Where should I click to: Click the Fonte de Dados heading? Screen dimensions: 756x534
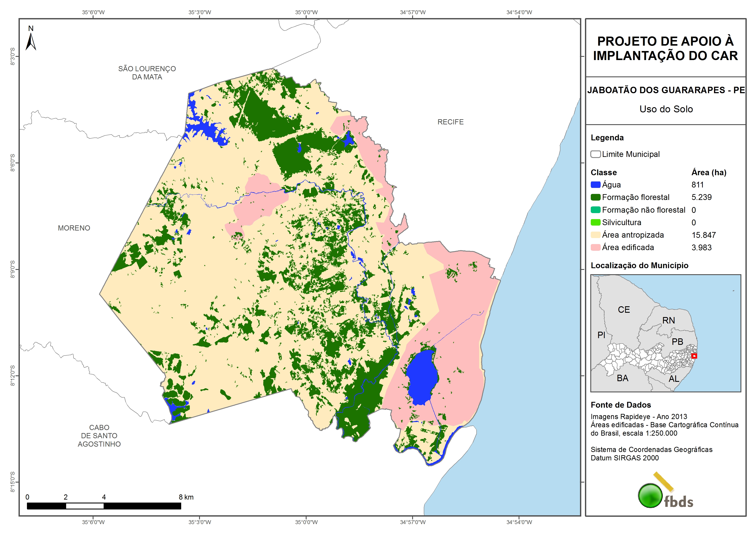pos(621,405)
